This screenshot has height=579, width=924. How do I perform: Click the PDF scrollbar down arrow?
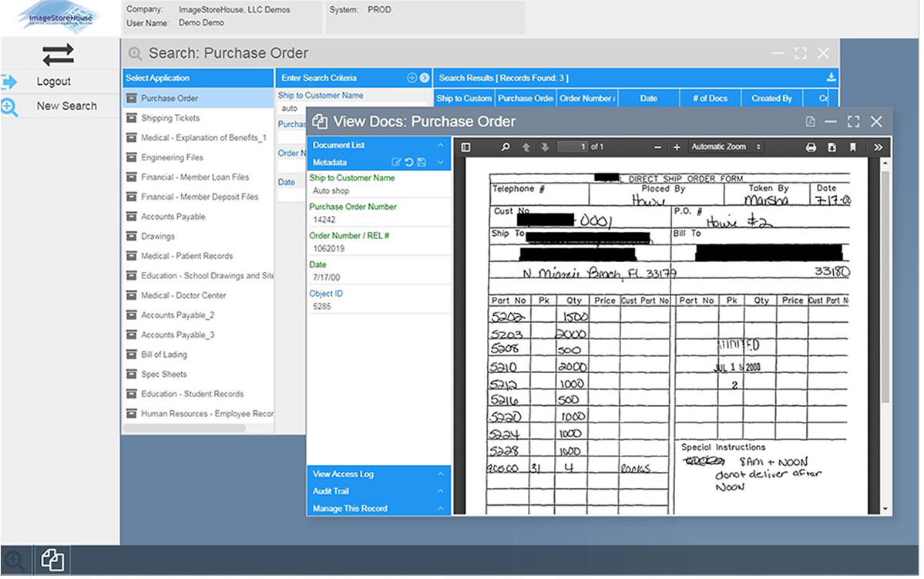click(x=885, y=509)
